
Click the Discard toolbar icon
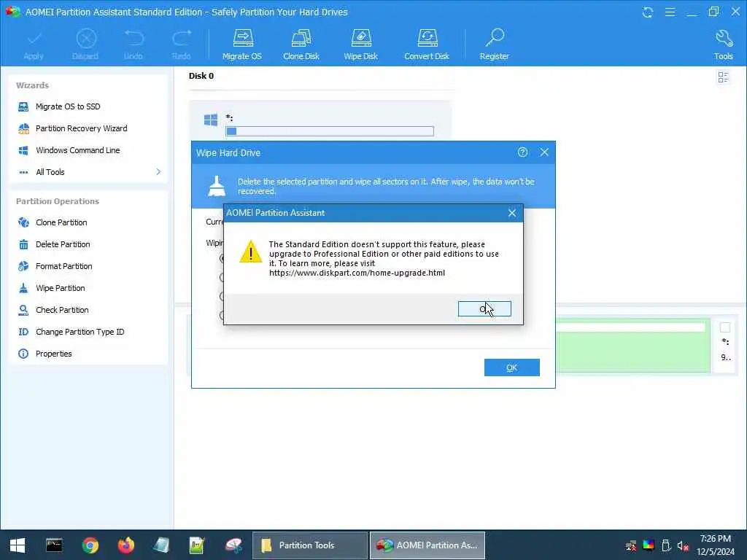pyautogui.click(x=86, y=39)
